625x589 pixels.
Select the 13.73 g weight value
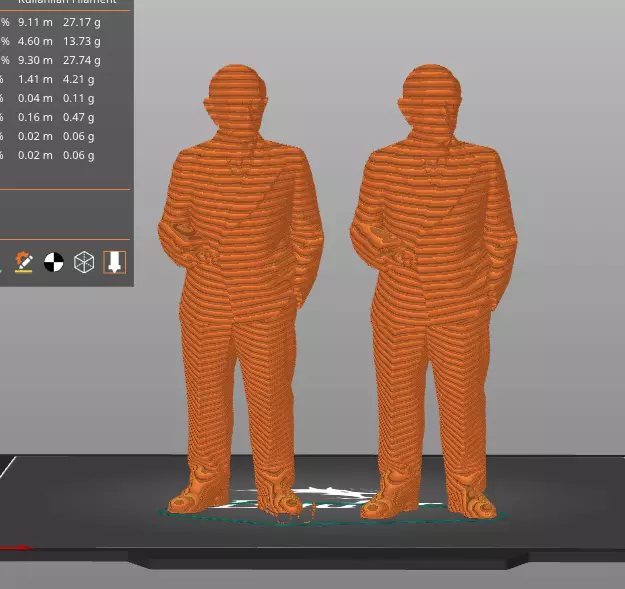(x=82, y=41)
